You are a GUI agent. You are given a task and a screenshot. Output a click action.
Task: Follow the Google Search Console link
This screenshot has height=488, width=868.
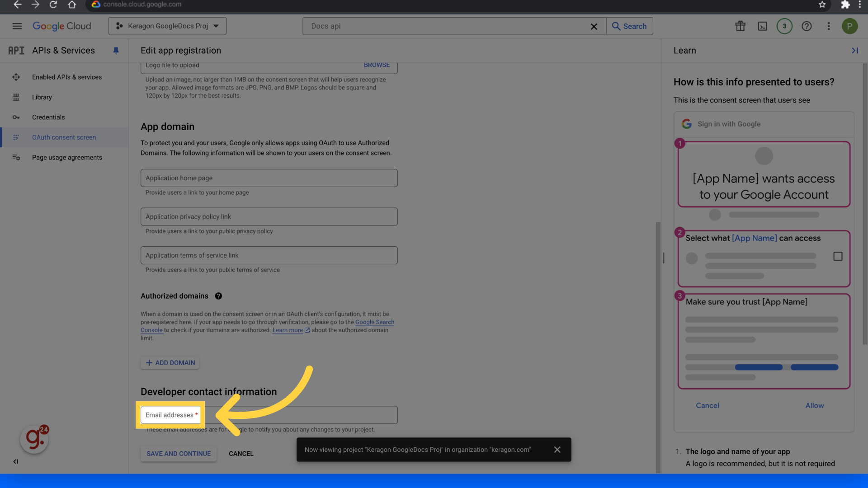[x=375, y=322]
